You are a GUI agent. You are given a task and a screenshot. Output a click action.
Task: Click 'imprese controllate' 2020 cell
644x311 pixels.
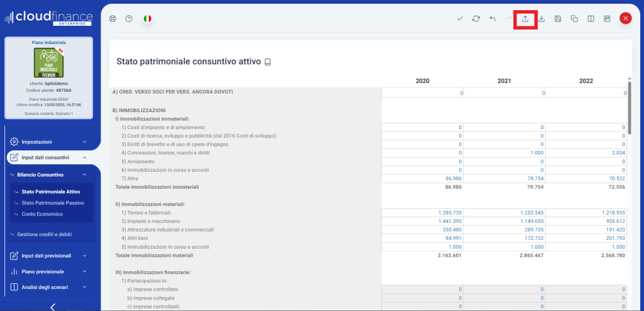pyautogui.click(x=422, y=289)
